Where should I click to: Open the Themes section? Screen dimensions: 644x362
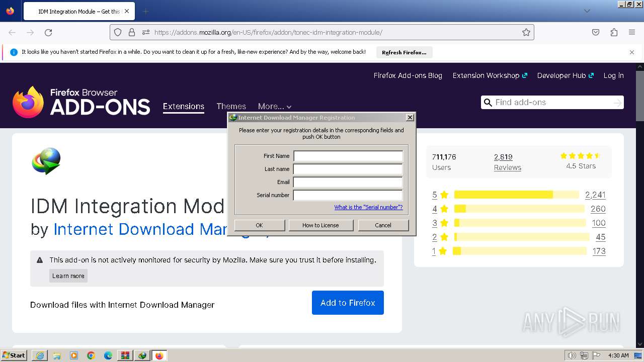coord(231,106)
